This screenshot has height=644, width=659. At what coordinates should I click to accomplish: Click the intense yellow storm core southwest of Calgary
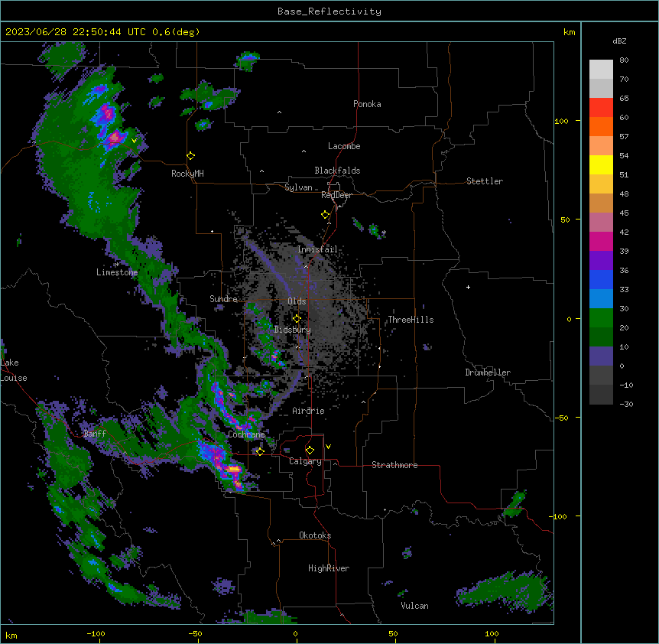click(234, 468)
